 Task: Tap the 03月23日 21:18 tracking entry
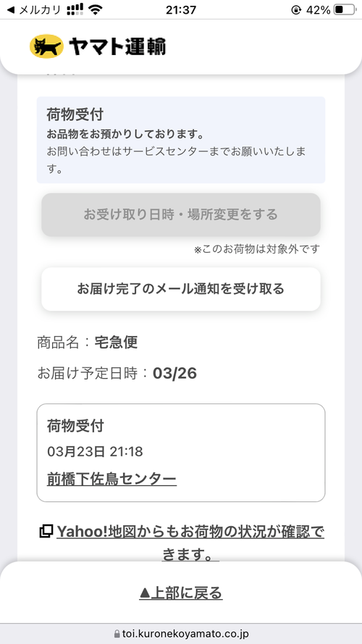95,452
